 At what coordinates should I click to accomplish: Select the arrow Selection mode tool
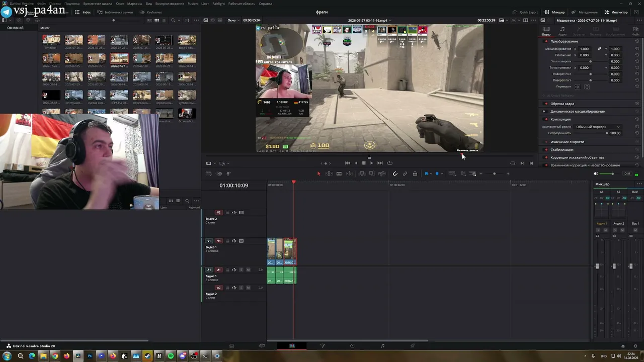click(318, 174)
